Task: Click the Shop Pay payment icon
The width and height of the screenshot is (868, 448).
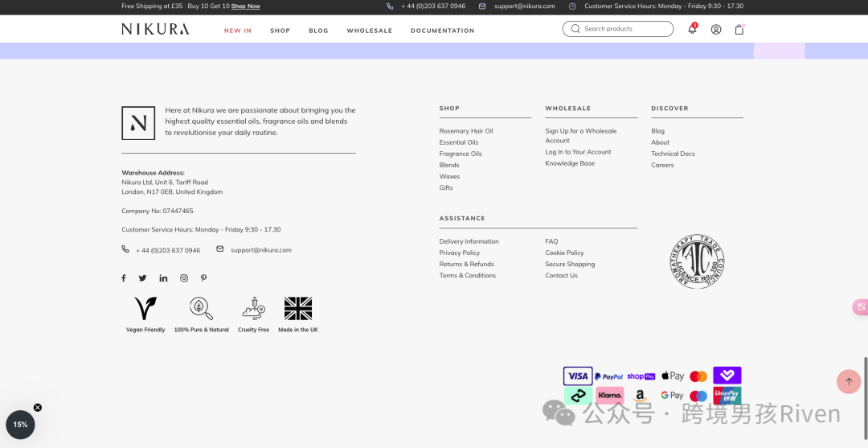Action: pyautogui.click(x=641, y=376)
